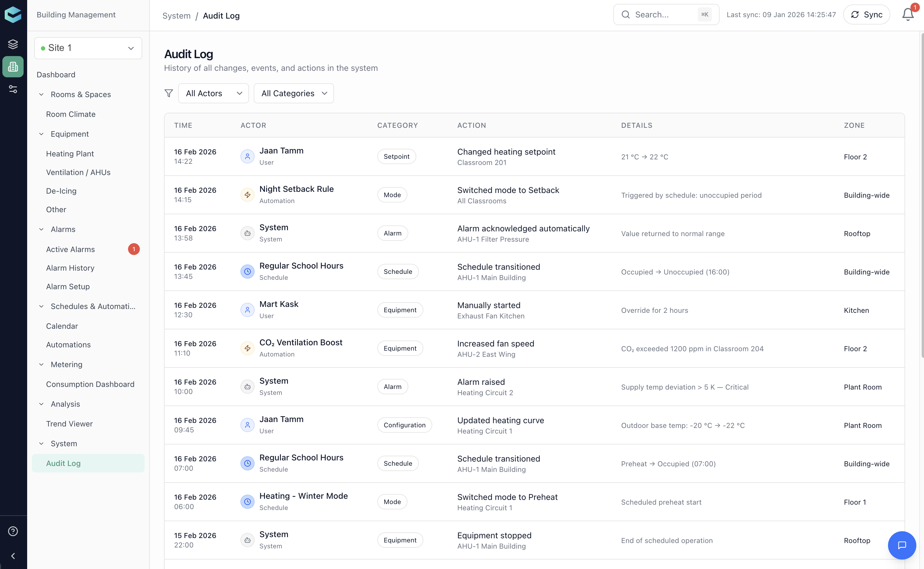Click Equipment tag in Mart Kask row
This screenshot has height=569, width=924.
pos(400,310)
